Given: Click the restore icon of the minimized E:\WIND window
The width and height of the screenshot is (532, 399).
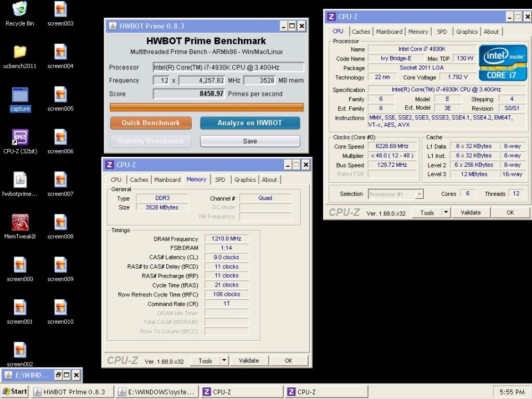Looking at the screenshot, I should [58, 375].
